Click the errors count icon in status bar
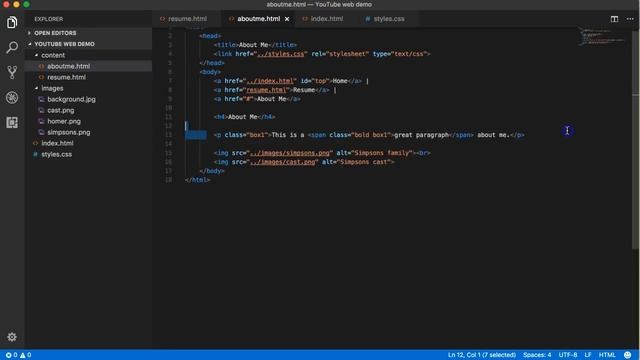640x360 pixels. (8, 355)
